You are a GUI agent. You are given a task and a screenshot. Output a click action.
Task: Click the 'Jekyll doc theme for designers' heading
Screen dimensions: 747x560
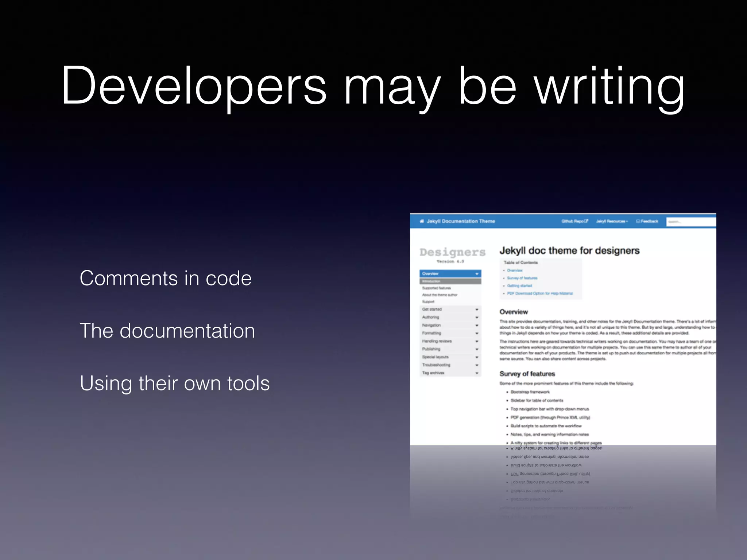569,251
